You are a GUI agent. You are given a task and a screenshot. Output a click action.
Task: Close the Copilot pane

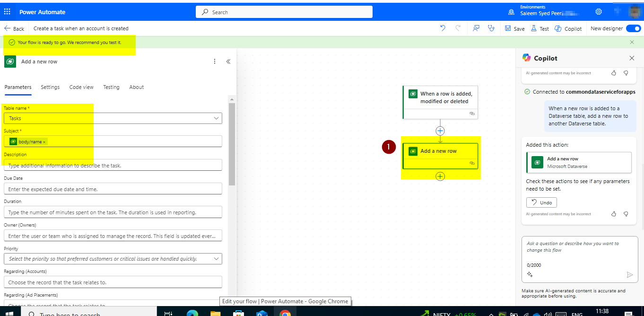632,58
